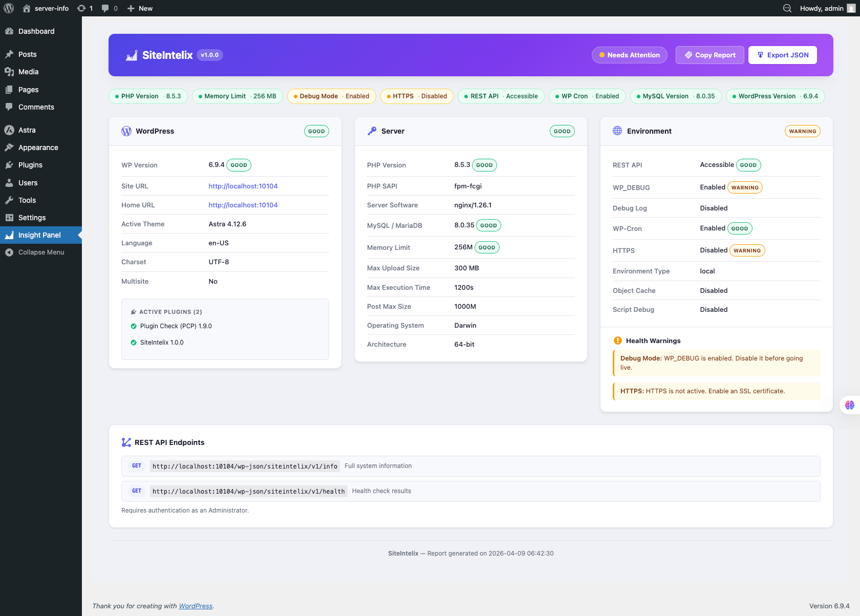Click the WordPress Version 6.9.4 pill
The image size is (860, 616).
[776, 96]
